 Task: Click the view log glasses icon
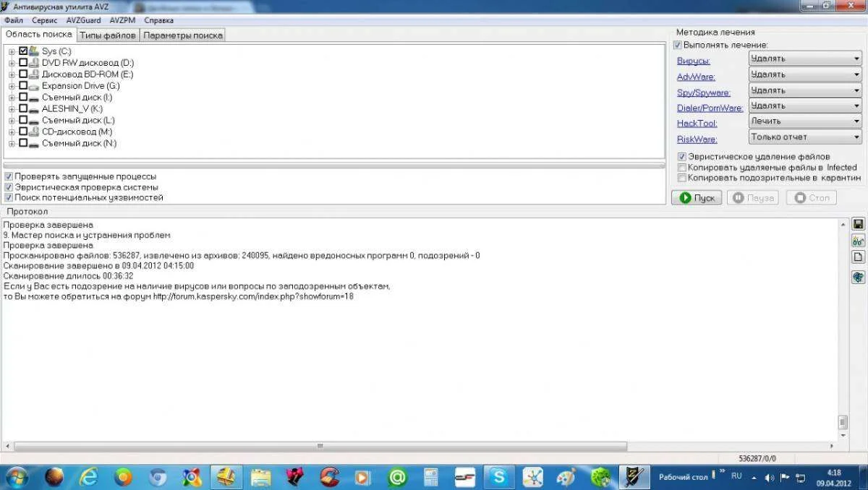pos(859,241)
